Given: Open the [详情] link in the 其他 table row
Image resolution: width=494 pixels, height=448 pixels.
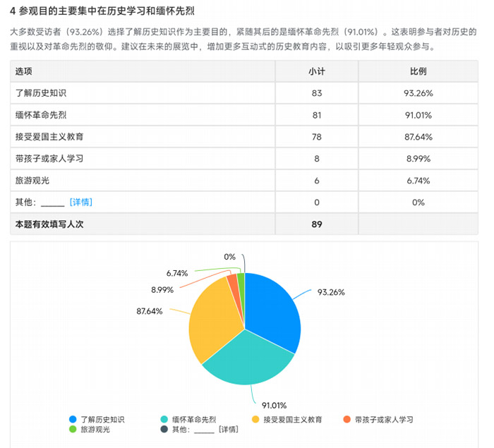Looking at the screenshot, I should point(80,202).
